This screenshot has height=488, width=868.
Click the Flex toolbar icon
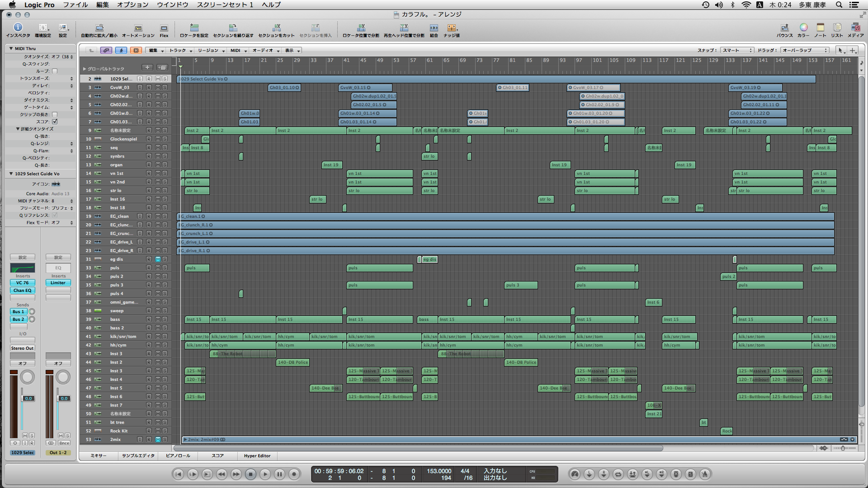click(164, 28)
